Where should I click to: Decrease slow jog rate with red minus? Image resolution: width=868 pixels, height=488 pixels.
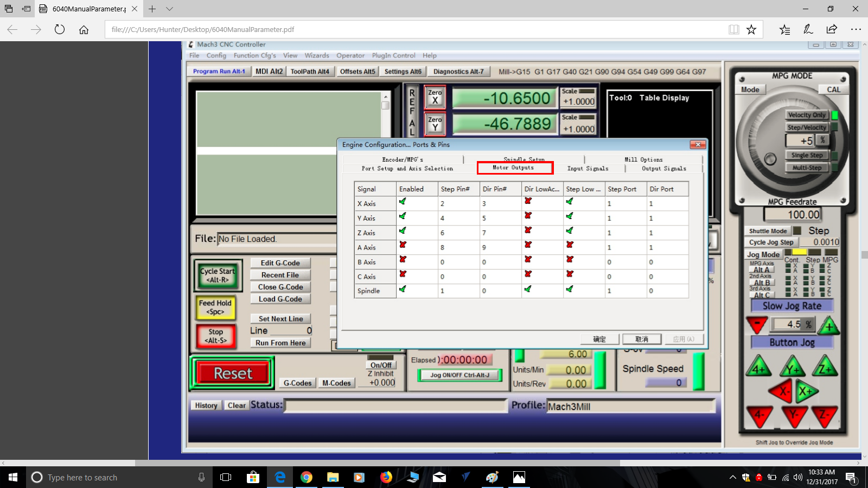click(x=757, y=325)
